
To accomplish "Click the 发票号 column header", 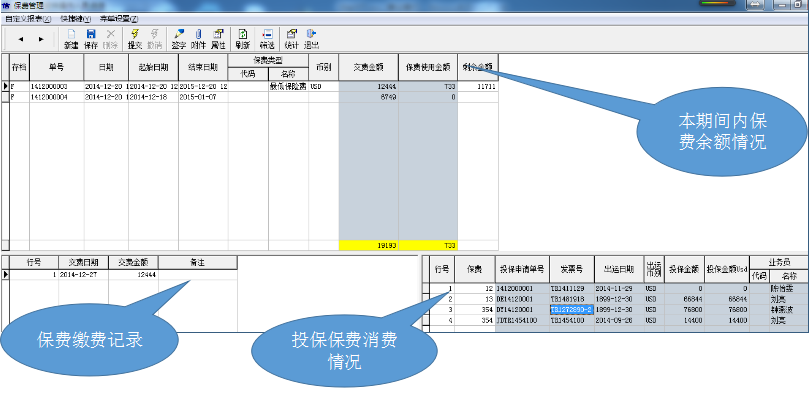I will pyautogui.click(x=572, y=269).
